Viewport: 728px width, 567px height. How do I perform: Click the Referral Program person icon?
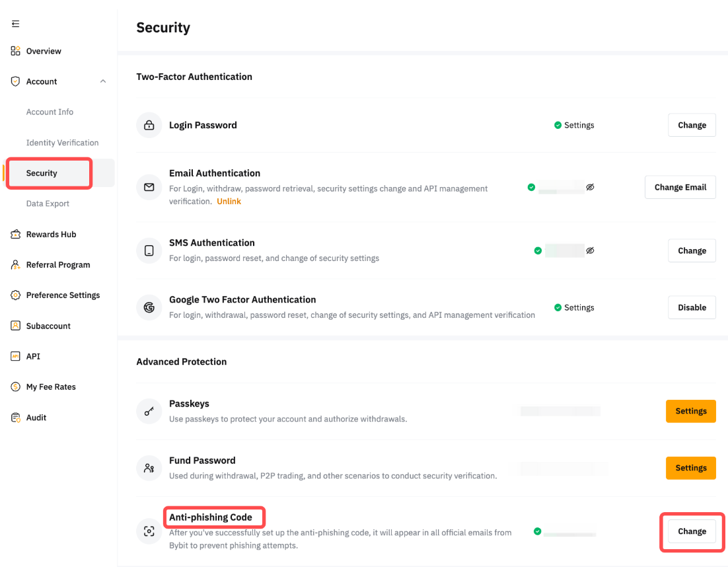point(15,264)
